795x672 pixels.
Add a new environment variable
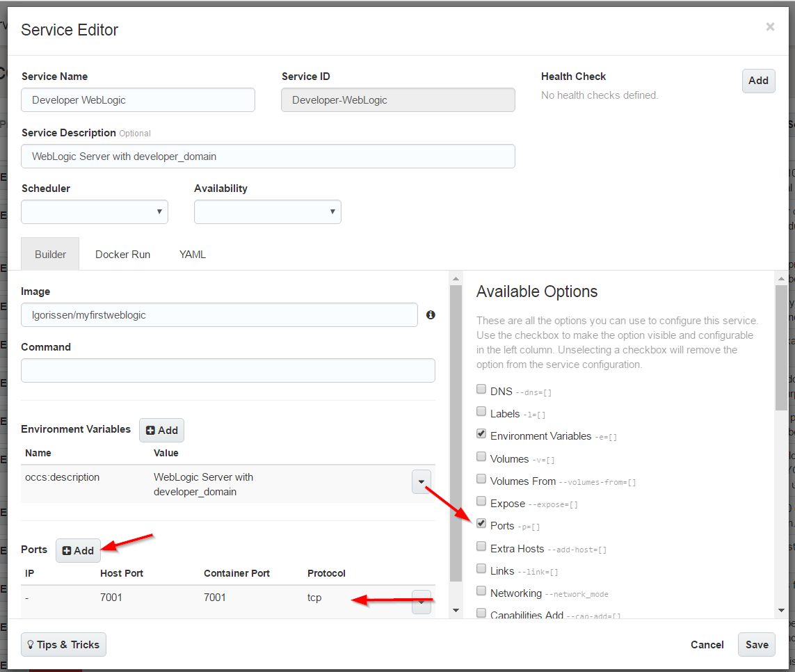click(161, 431)
